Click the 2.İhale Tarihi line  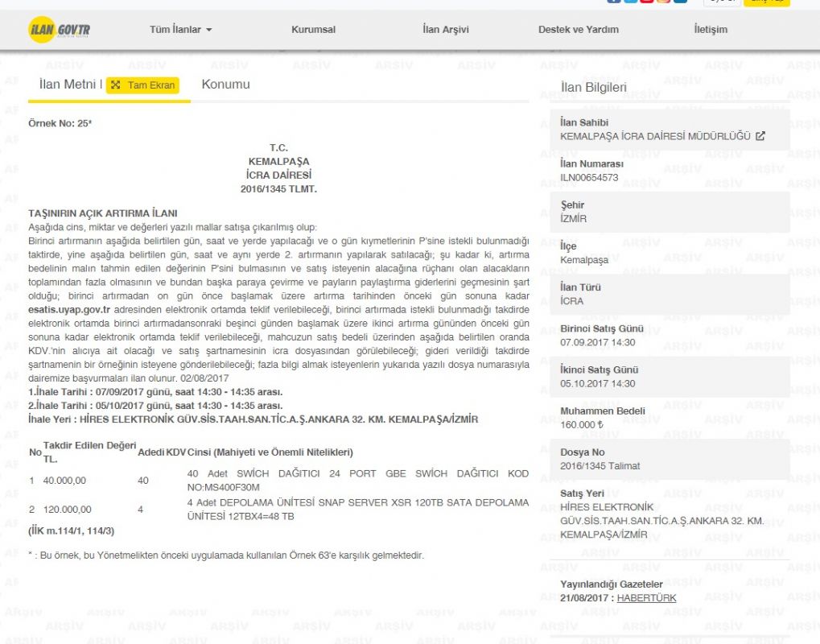(x=155, y=406)
